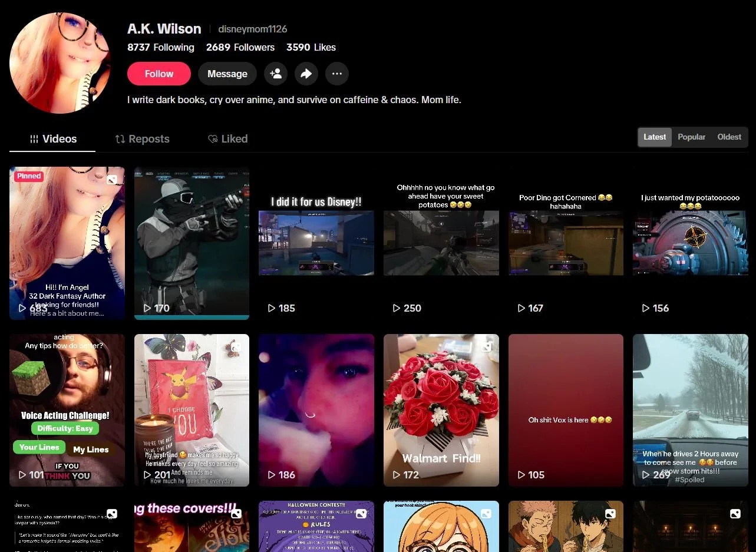The image size is (756, 552).
Task: Click the photo icon on the orange-haired cartoon post
Action: [x=486, y=514]
